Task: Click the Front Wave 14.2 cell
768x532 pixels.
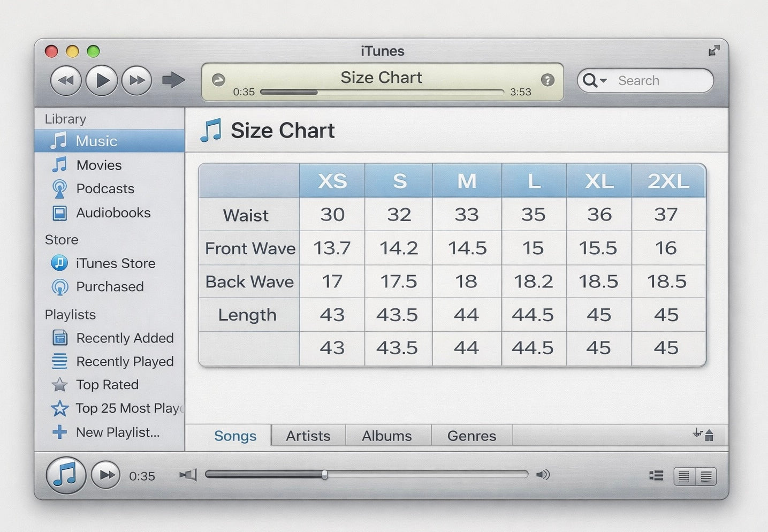Action: coord(399,248)
